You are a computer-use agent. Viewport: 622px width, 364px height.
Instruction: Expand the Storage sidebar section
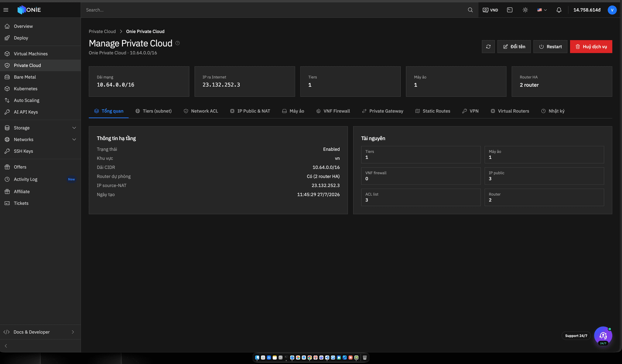click(x=40, y=128)
